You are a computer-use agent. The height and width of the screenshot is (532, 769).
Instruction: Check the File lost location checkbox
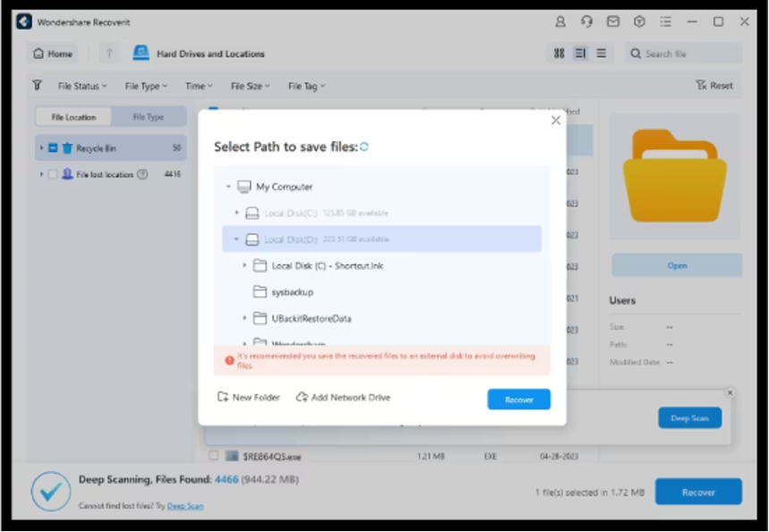click(x=53, y=174)
